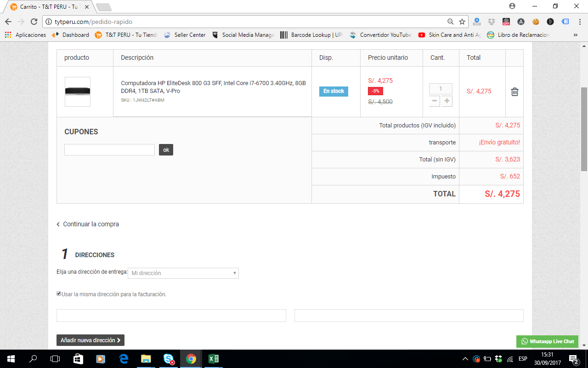Viewport: 588px width, 368px height.
Task: Open the Barcode Lookup bookmark
Action: 311,35
